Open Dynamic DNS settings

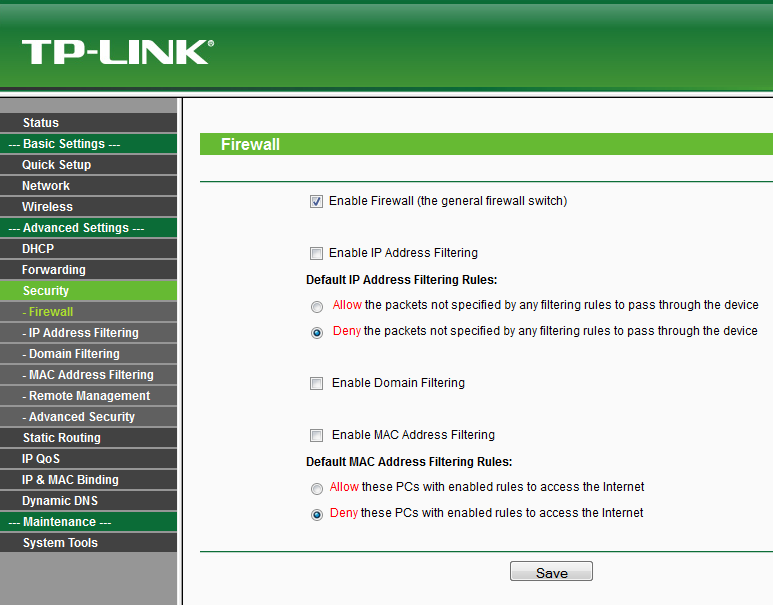(88, 500)
